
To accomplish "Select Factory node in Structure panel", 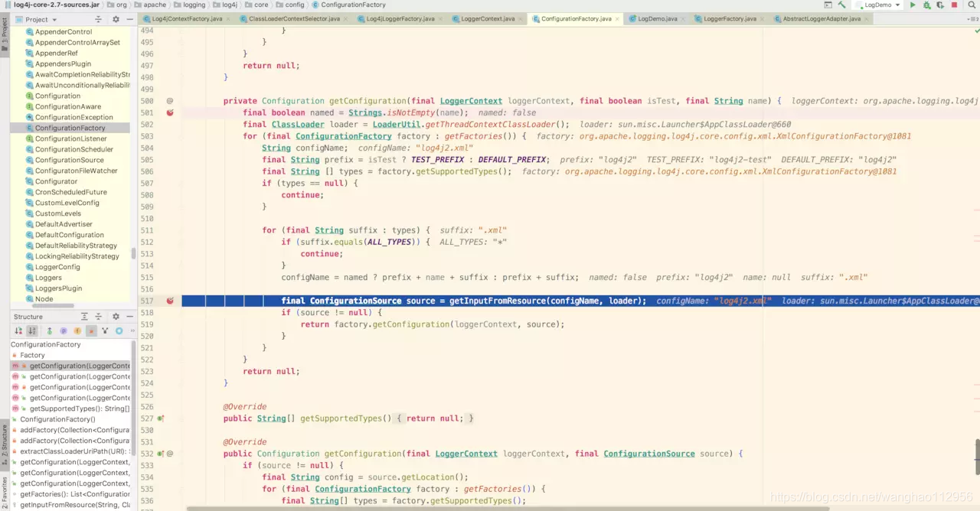I will 32,355.
